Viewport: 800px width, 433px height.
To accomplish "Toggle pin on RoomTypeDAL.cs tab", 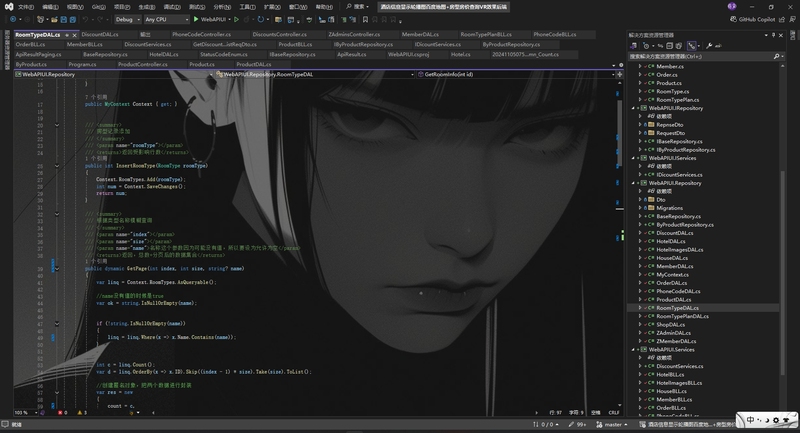I will [x=67, y=35].
